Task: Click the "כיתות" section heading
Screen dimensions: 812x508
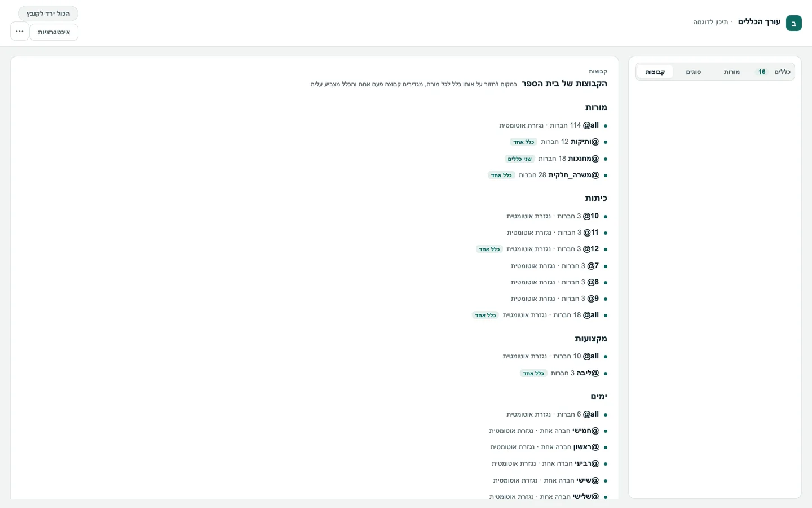Action: [596, 198]
